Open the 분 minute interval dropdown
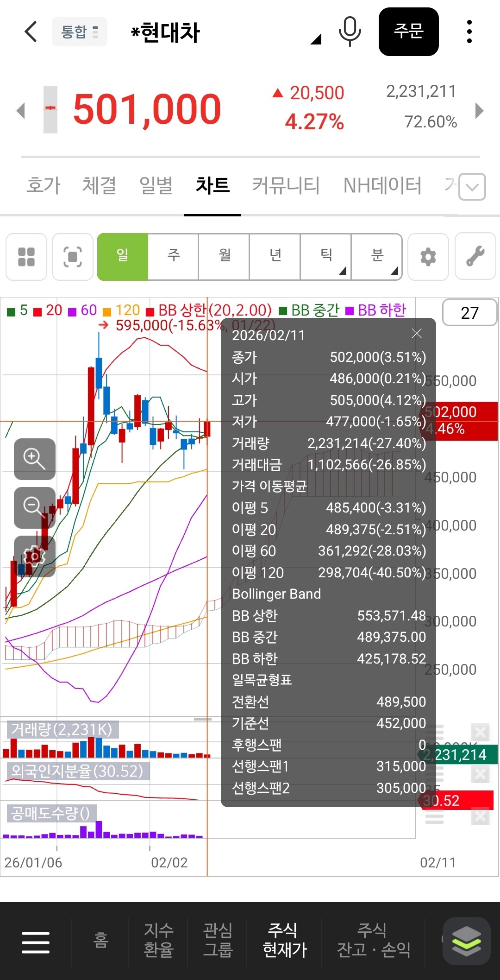Image resolution: width=500 pixels, height=980 pixels. tap(377, 257)
